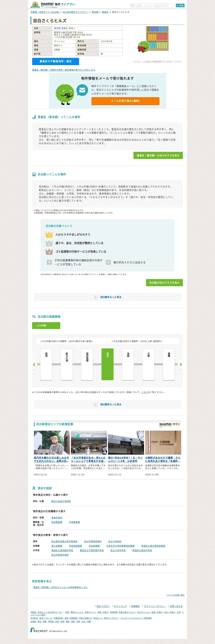Select the 池袋 station card
This screenshot has width=215, height=644.
(128, 364)
